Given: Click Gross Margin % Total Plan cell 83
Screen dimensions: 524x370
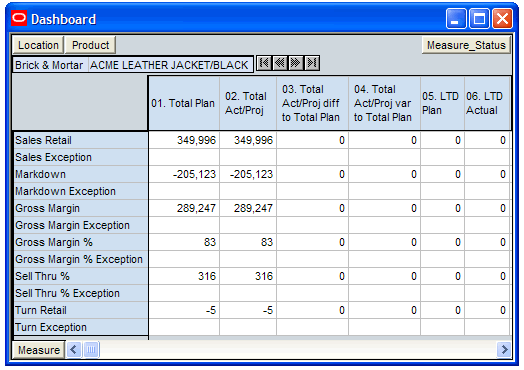Looking at the screenshot, I should (x=184, y=242).
